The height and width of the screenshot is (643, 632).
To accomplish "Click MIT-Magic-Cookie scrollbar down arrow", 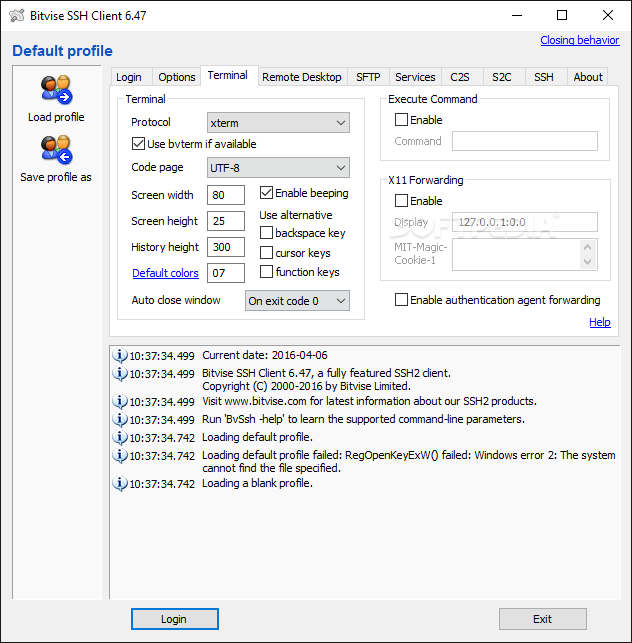I will [588, 262].
